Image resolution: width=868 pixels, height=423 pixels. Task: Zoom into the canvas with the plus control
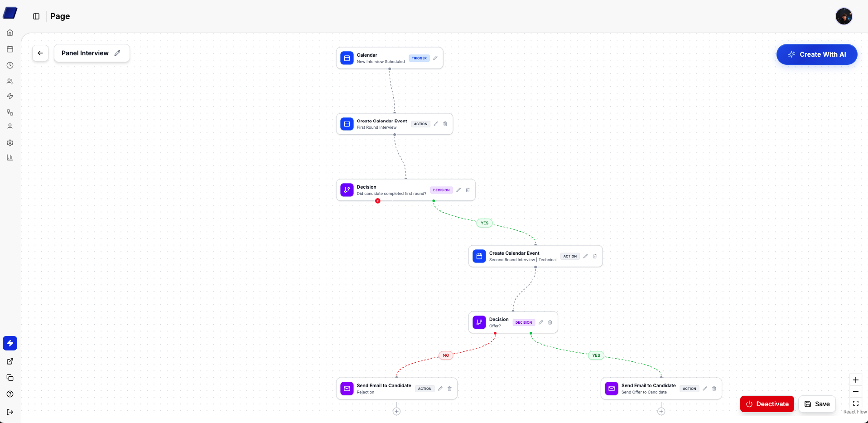pos(856,380)
